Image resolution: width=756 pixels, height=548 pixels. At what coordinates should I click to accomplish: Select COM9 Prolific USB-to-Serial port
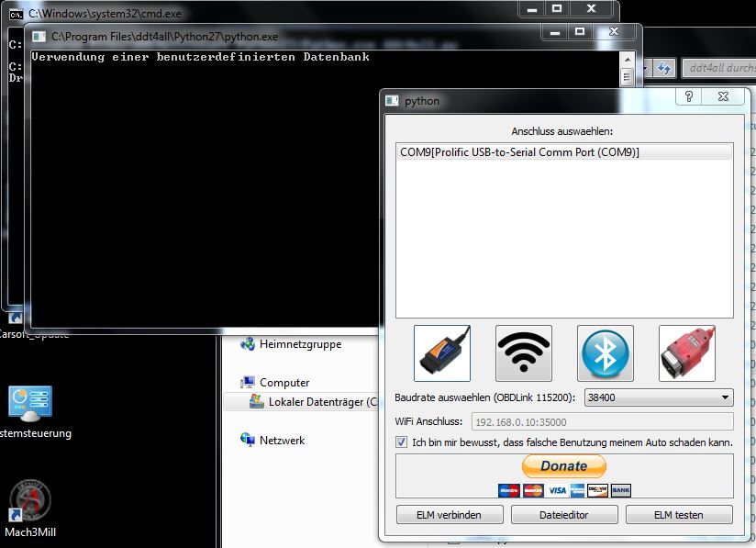click(x=519, y=151)
